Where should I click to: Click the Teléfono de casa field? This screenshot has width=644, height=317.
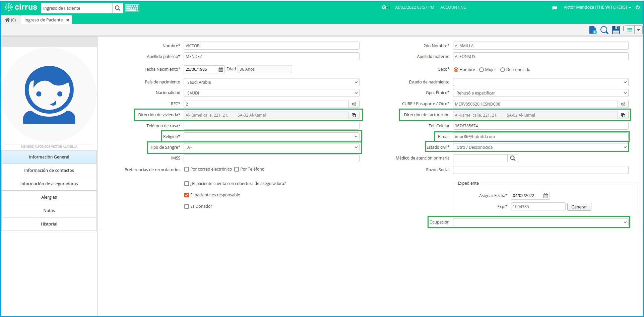point(271,126)
